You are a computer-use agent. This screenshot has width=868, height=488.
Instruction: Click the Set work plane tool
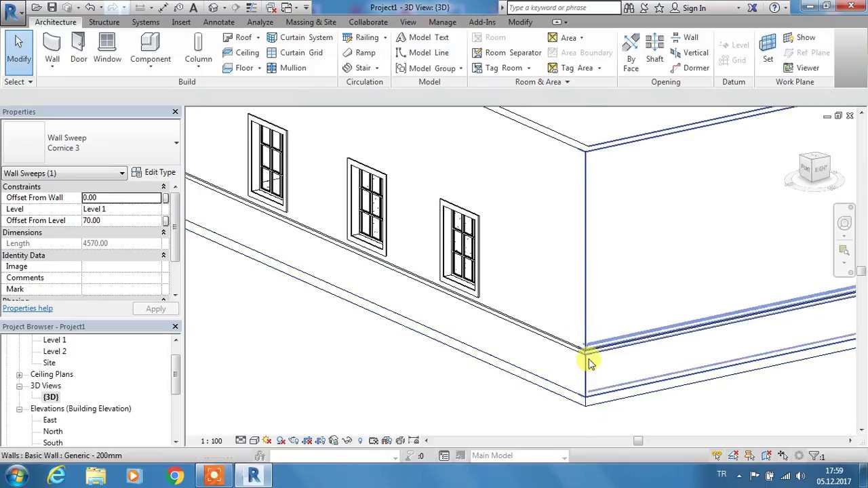pos(768,49)
